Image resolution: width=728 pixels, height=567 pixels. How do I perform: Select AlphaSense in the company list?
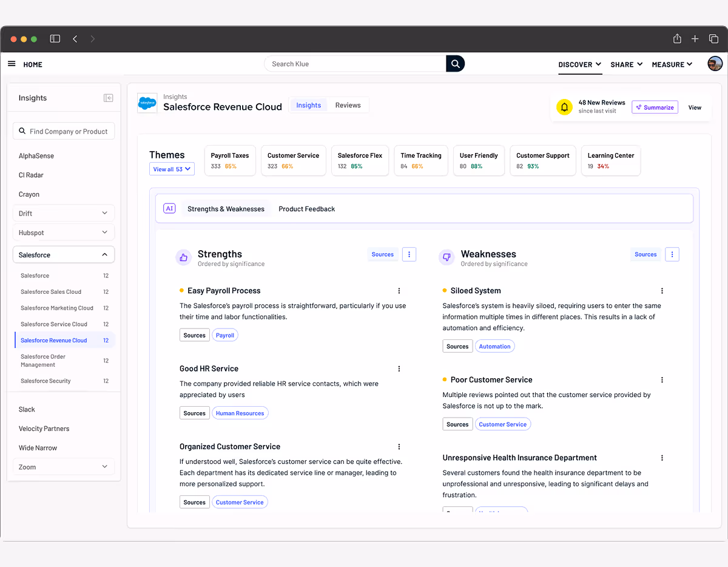[36, 156]
